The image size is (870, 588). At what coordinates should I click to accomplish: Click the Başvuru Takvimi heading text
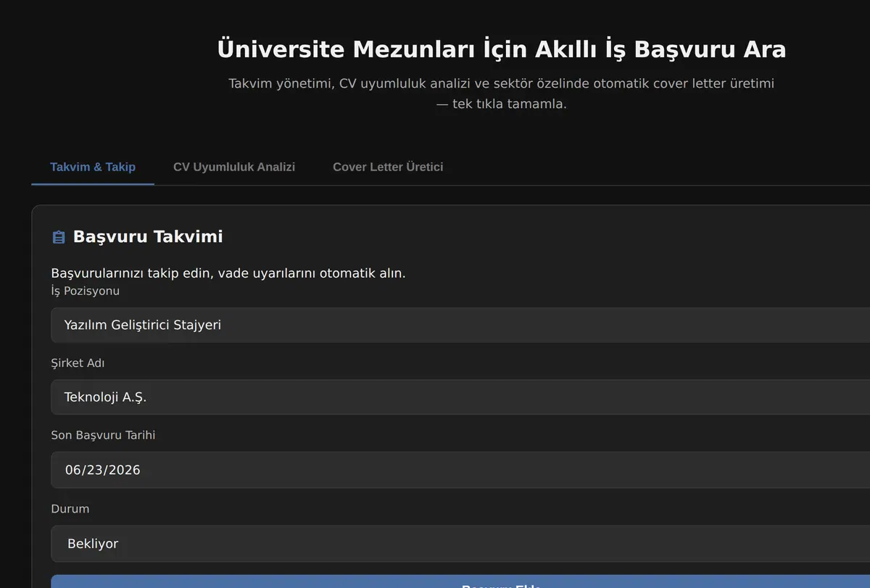tap(148, 236)
